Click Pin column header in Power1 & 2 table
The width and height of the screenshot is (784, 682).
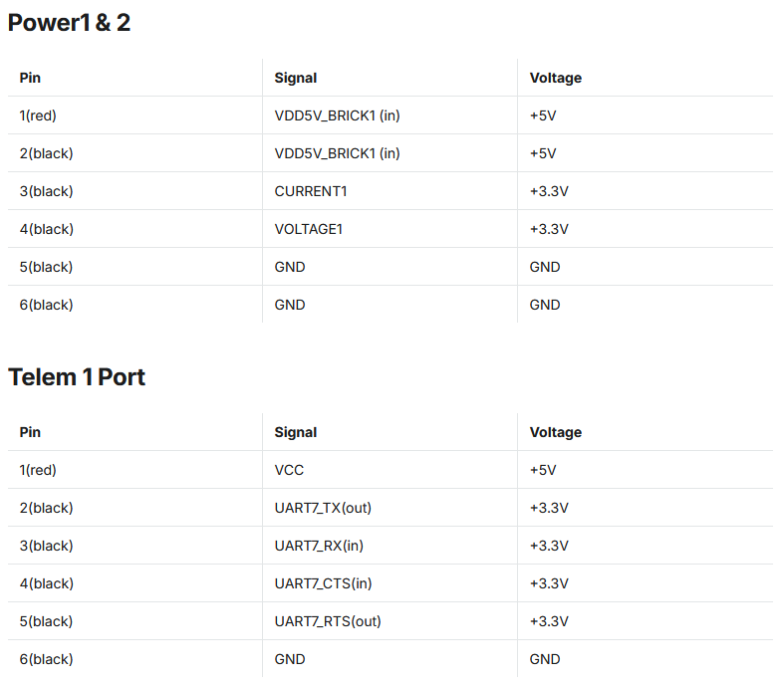pyautogui.click(x=30, y=78)
